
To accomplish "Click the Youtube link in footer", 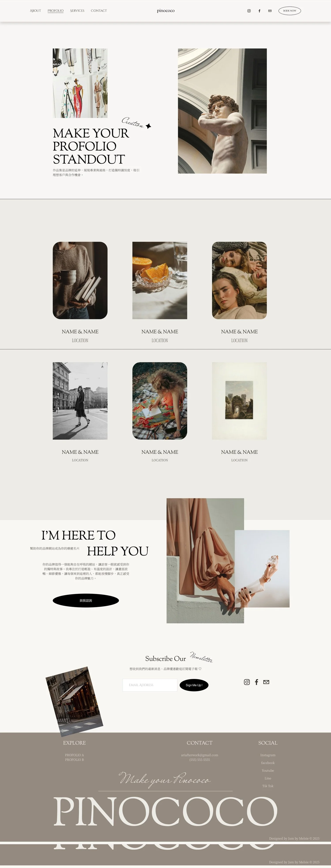I will (268, 771).
